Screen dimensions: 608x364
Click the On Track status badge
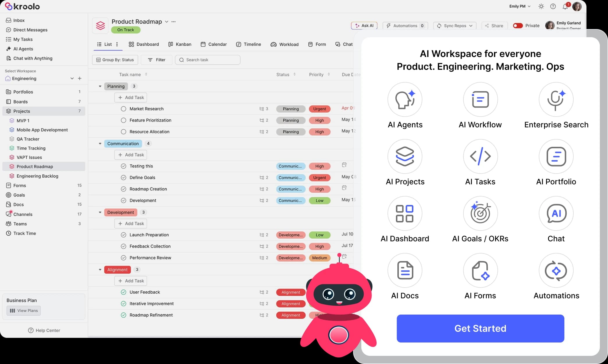click(126, 30)
